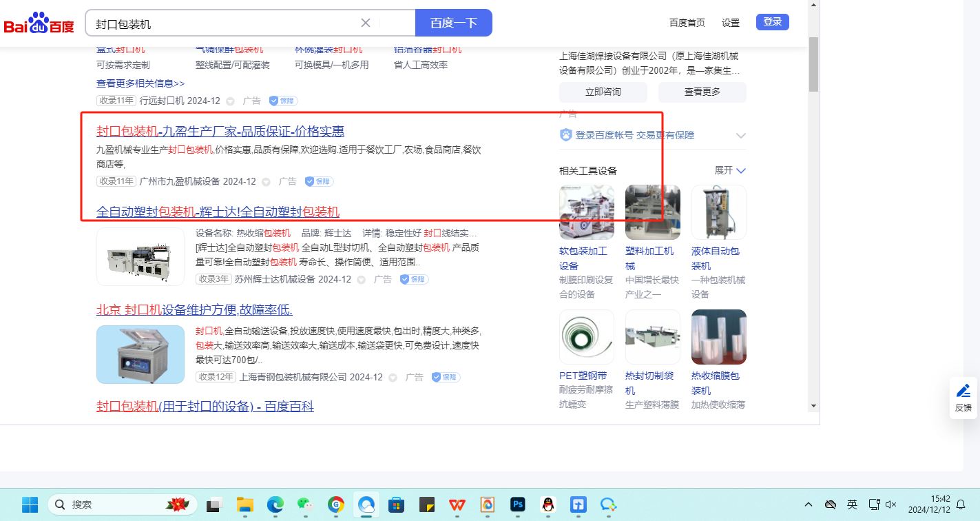This screenshot has height=521, width=980.
Task: Expand 相关工具设备 with 展开
Action: (730, 170)
